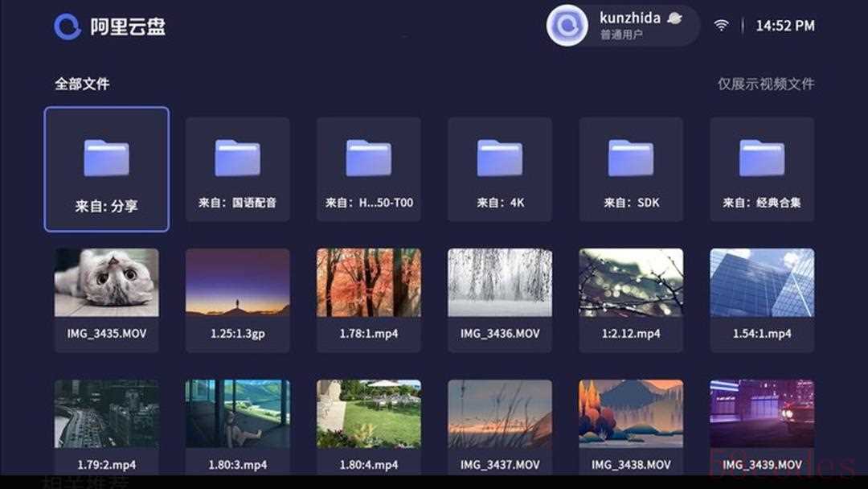The image size is (868, 489).
Task: Click the kunzhida username text
Action: coord(630,18)
